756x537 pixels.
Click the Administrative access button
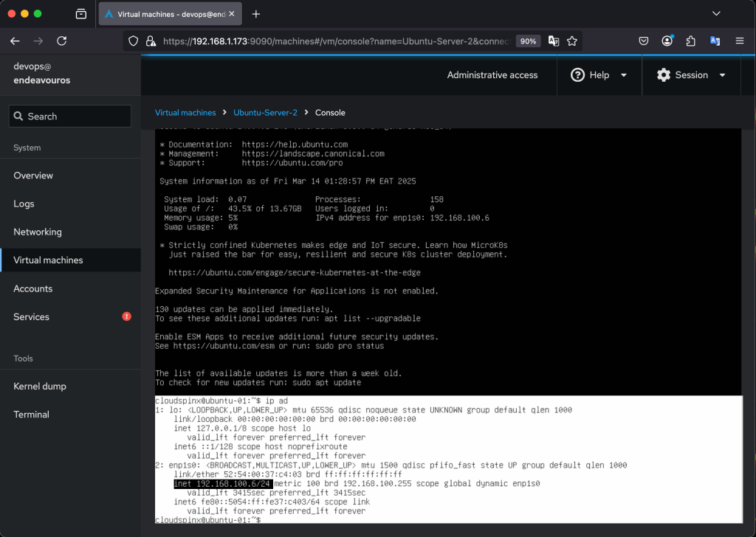click(x=492, y=75)
